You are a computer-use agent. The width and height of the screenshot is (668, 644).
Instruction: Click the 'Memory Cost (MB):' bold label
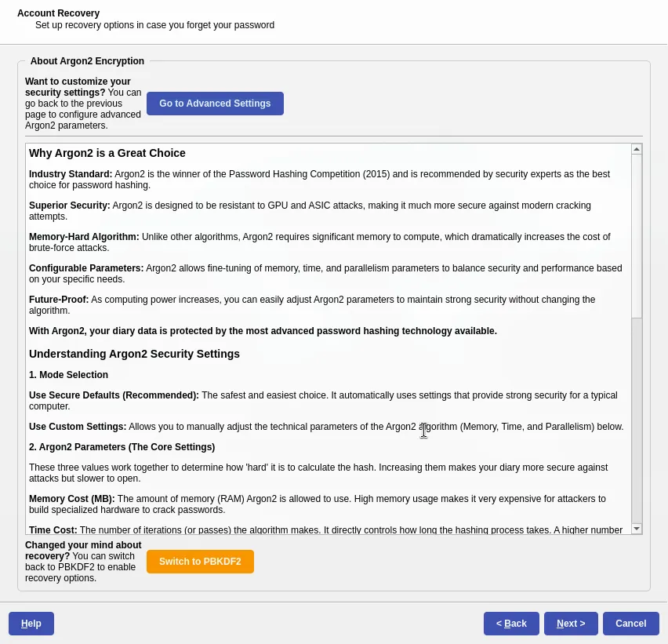(x=71, y=499)
